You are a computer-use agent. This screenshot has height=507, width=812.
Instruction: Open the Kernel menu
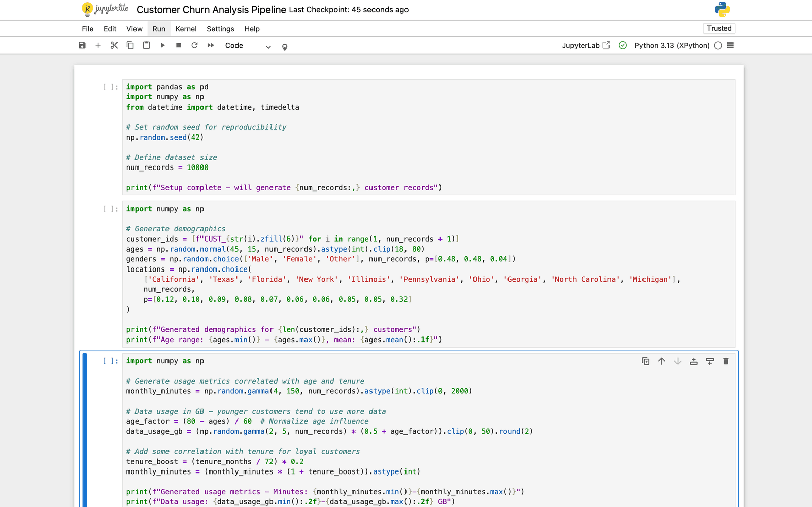(186, 29)
